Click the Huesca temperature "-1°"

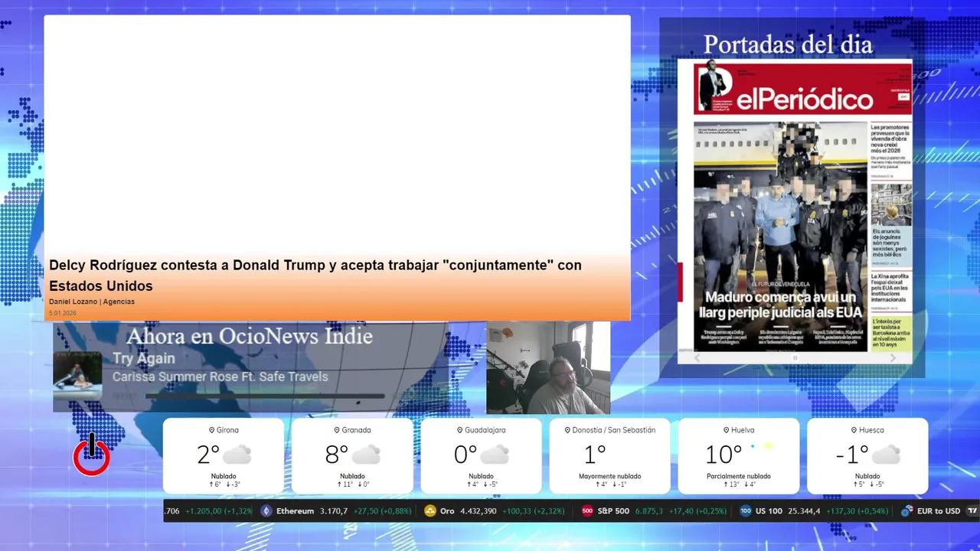click(851, 455)
